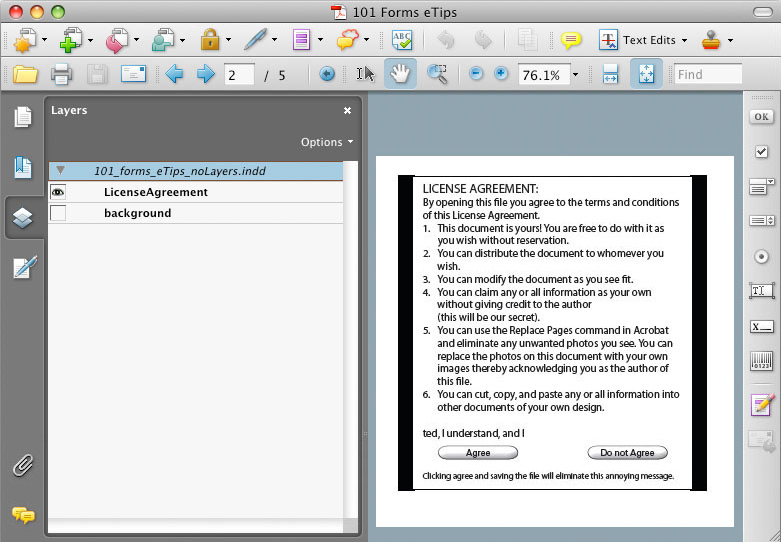The height and width of the screenshot is (543, 781).
Task: Open the Layers panel icon in sidebar
Action: click(23, 218)
